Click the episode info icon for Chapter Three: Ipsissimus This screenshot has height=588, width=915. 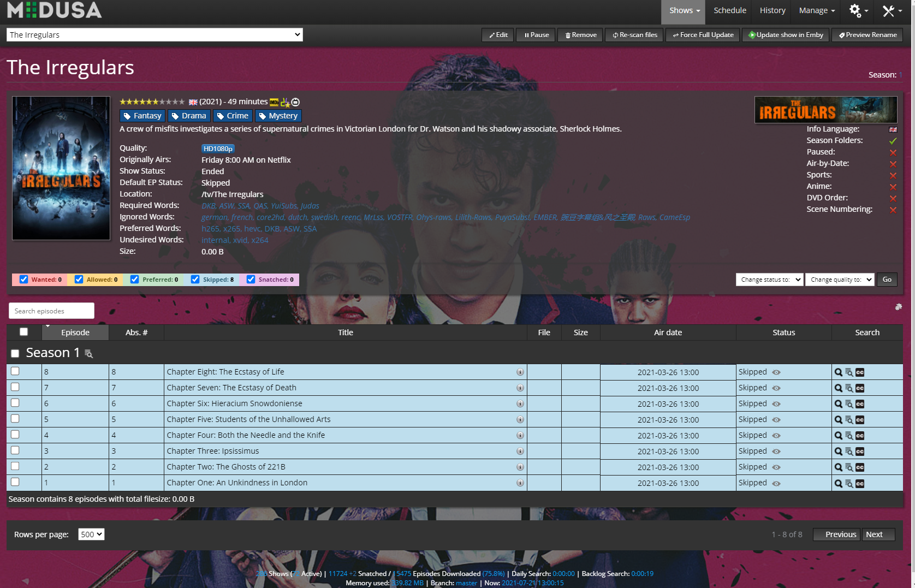(519, 452)
